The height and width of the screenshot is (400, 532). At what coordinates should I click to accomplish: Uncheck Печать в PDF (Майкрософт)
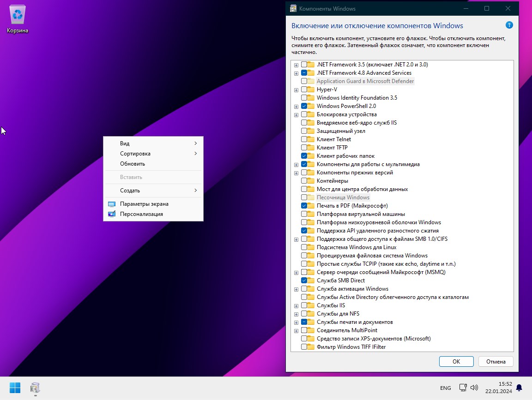tap(304, 206)
